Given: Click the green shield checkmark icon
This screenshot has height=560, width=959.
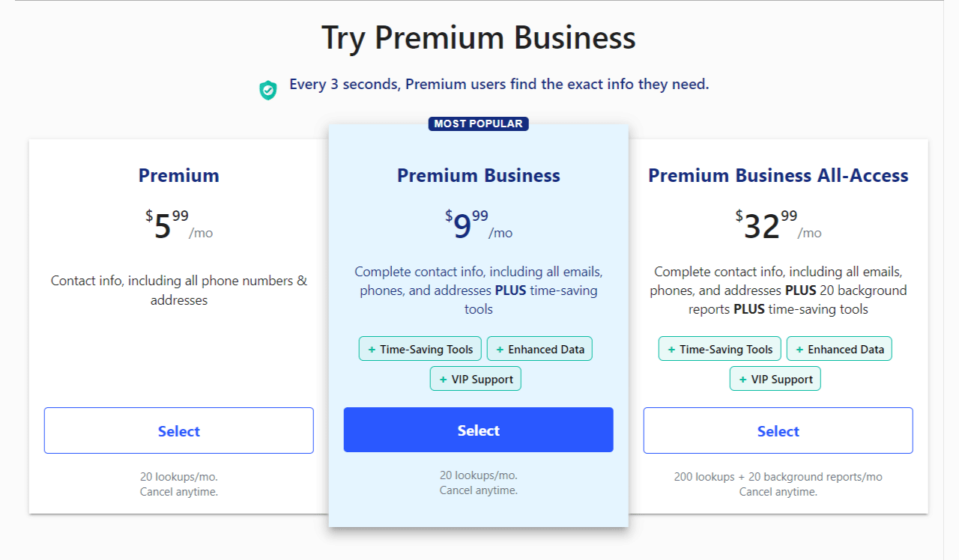Looking at the screenshot, I should click(x=268, y=91).
